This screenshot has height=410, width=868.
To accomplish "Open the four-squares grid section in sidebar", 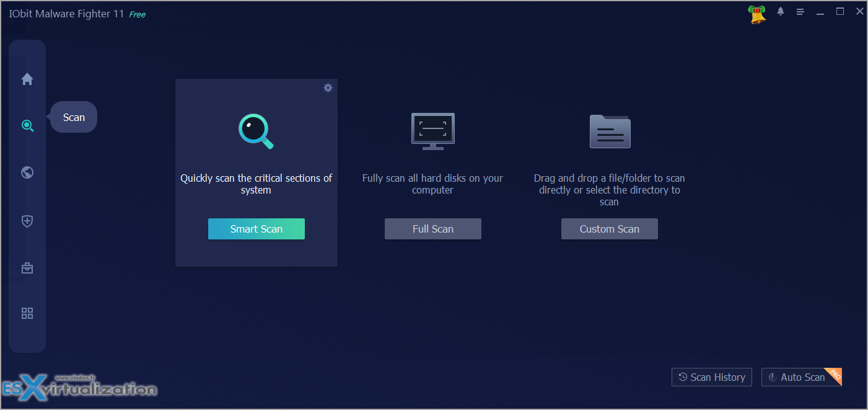I will tap(27, 313).
